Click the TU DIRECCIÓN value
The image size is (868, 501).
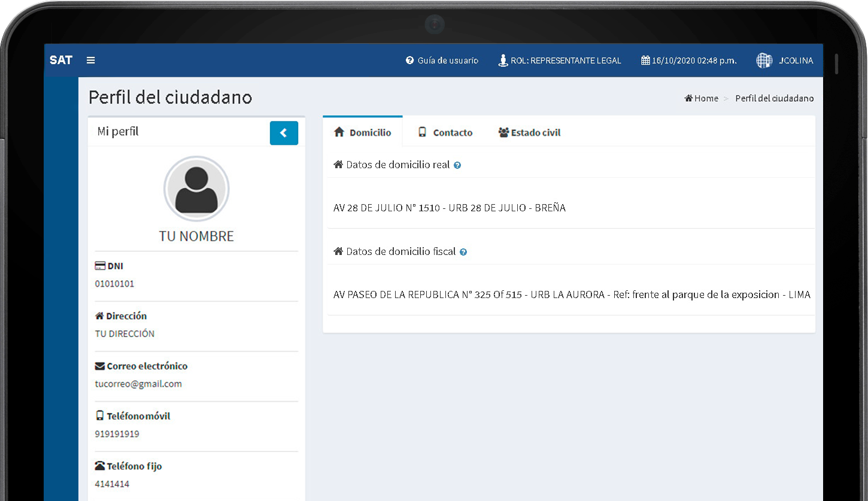125,334
